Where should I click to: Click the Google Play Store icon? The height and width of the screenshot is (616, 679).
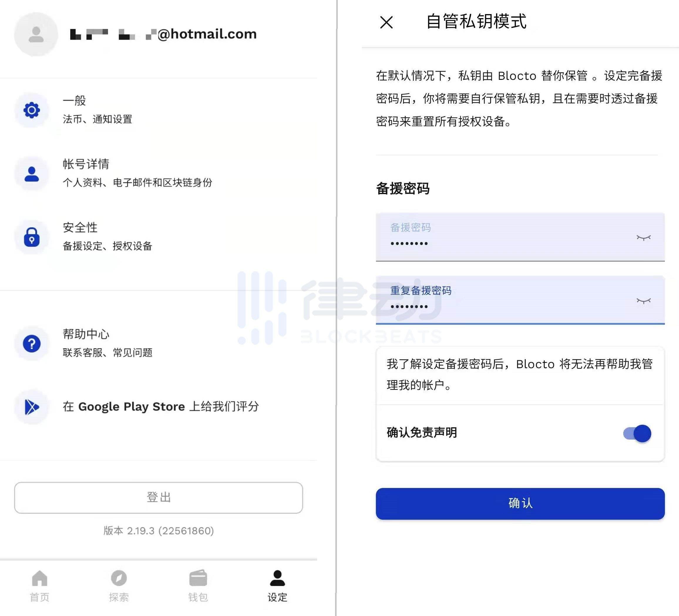pyautogui.click(x=32, y=407)
